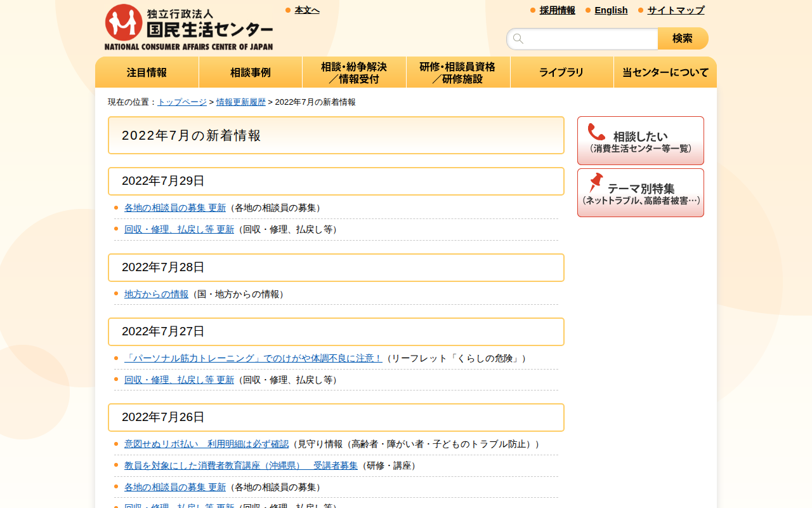Screen dimensions: 812x508
Task: Click the National Consumer Affairs Center logo
Action: [188, 25]
